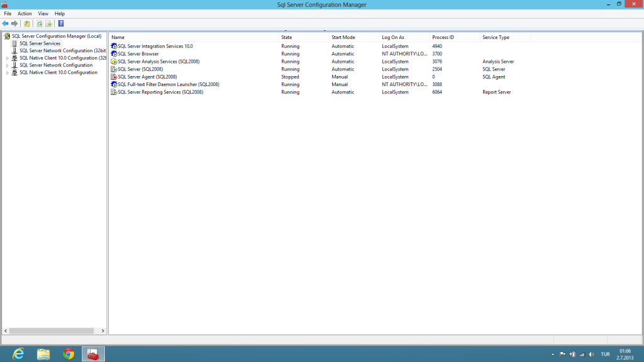Click the stopped SQL Server Agent icon
This screenshot has height=362, width=644.
[x=114, y=77]
